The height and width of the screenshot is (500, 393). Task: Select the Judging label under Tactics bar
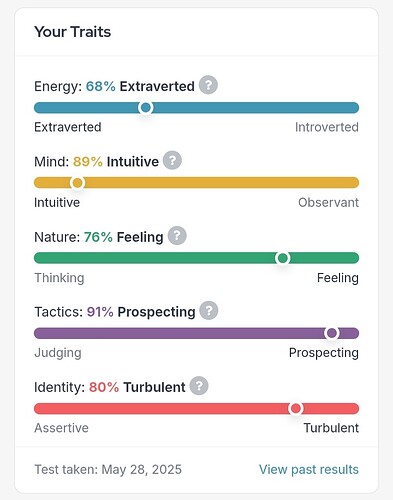pos(58,353)
